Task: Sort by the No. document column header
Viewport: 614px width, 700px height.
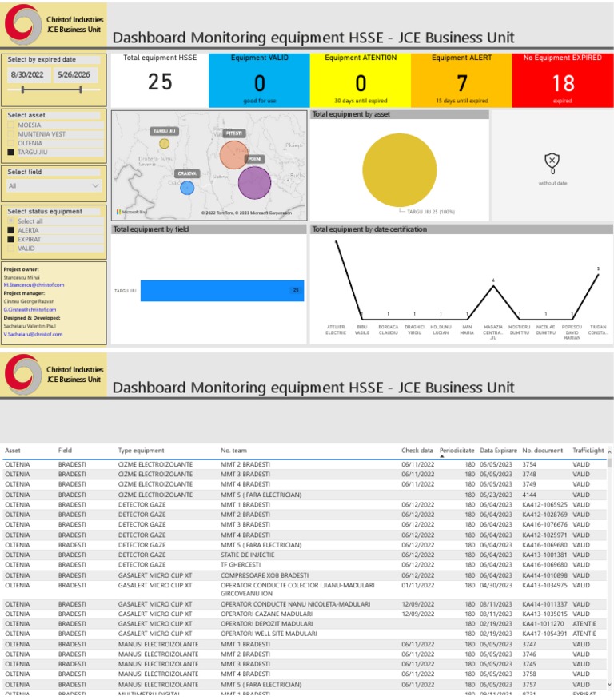Action: [x=543, y=451]
